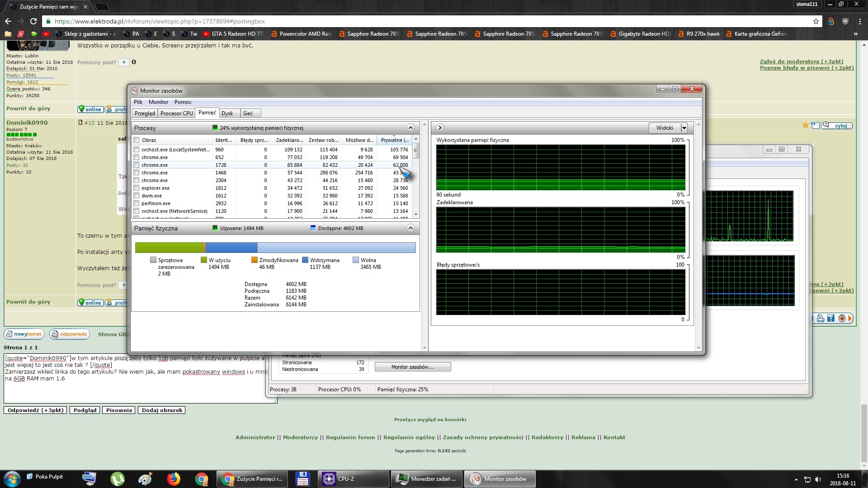The width and height of the screenshot is (868, 488).
Task: Check the svchost.exe (LocalSystemNet...) process box
Action: pos(137,150)
